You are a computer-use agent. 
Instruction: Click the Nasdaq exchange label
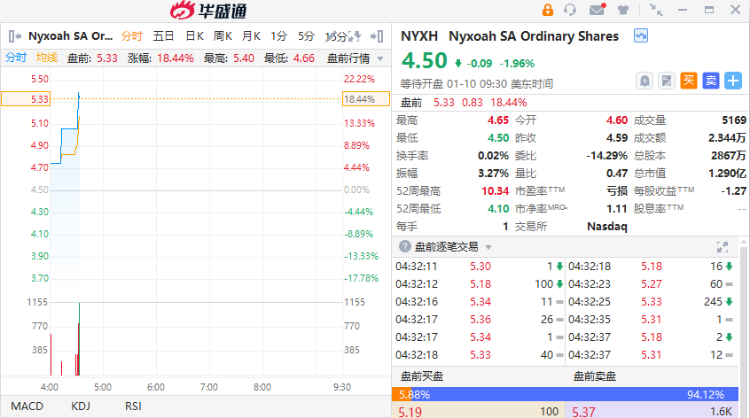coord(607,226)
